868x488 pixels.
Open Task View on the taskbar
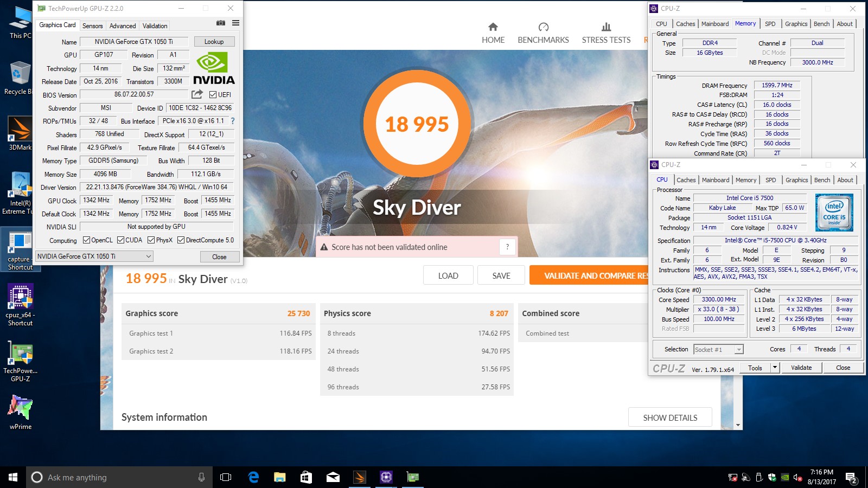[226, 477]
